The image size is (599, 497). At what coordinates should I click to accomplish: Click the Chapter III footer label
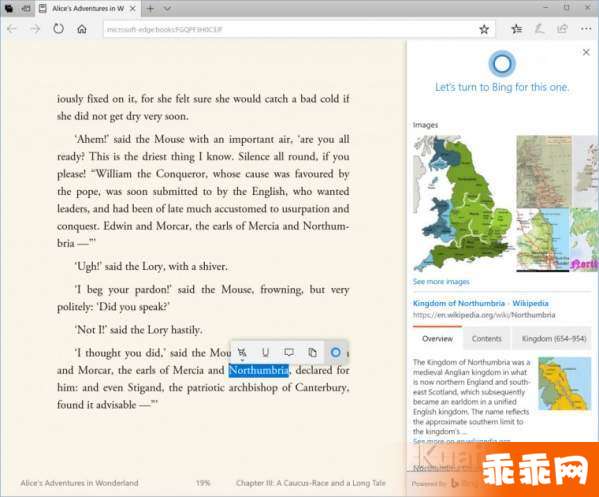311,483
